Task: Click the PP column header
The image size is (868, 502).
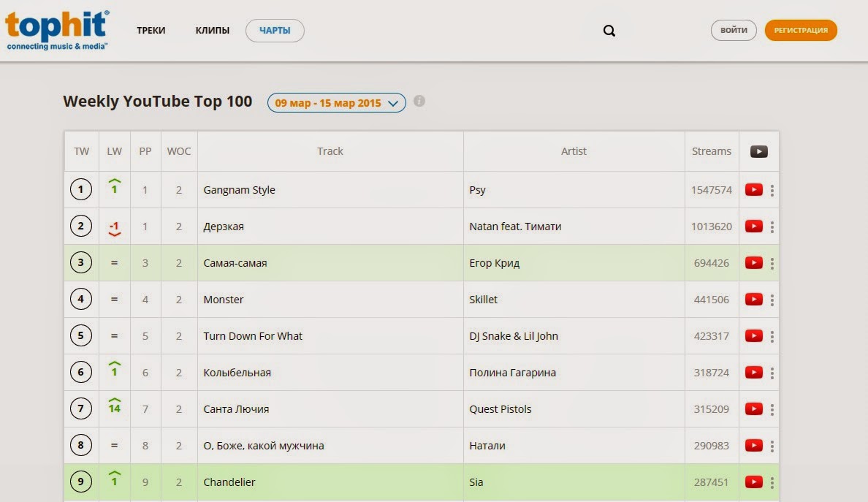Action: pyautogui.click(x=145, y=151)
